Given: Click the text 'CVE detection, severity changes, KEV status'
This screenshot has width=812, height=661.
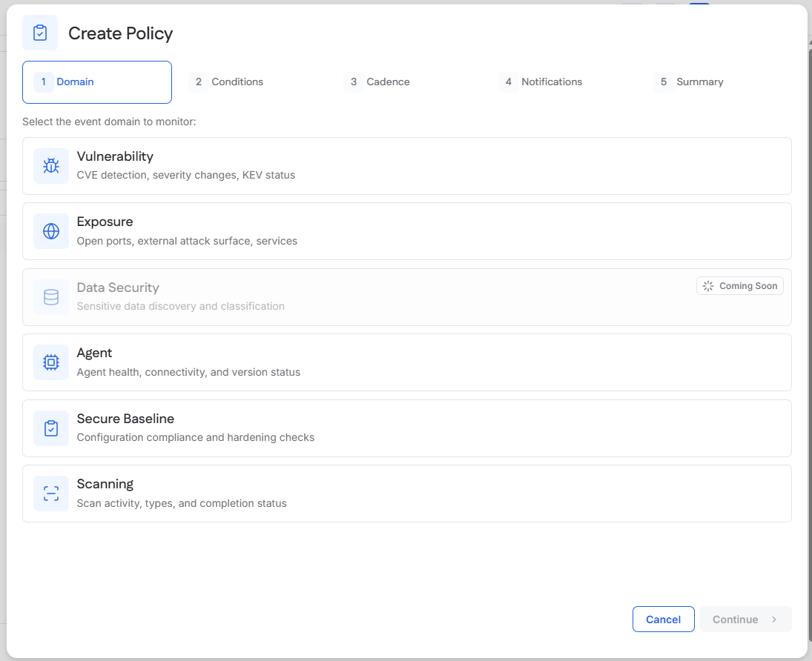Looking at the screenshot, I should [x=186, y=175].
